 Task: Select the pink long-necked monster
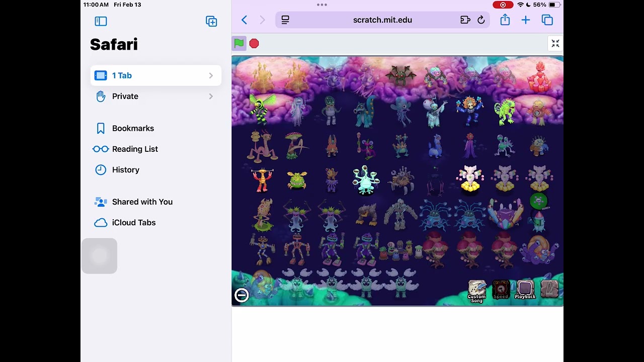click(x=262, y=146)
